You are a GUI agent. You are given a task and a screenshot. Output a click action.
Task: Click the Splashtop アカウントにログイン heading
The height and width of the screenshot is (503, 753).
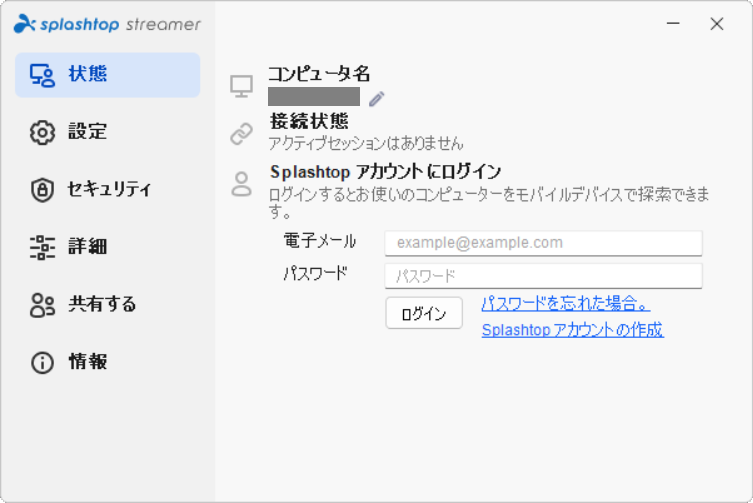tap(385, 172)
